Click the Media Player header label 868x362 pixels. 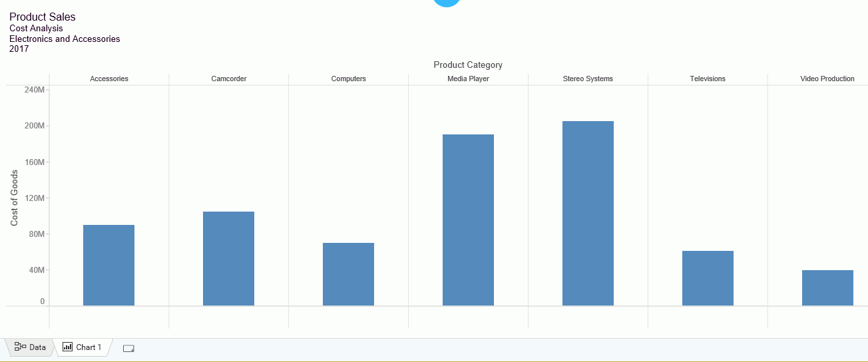468,79
